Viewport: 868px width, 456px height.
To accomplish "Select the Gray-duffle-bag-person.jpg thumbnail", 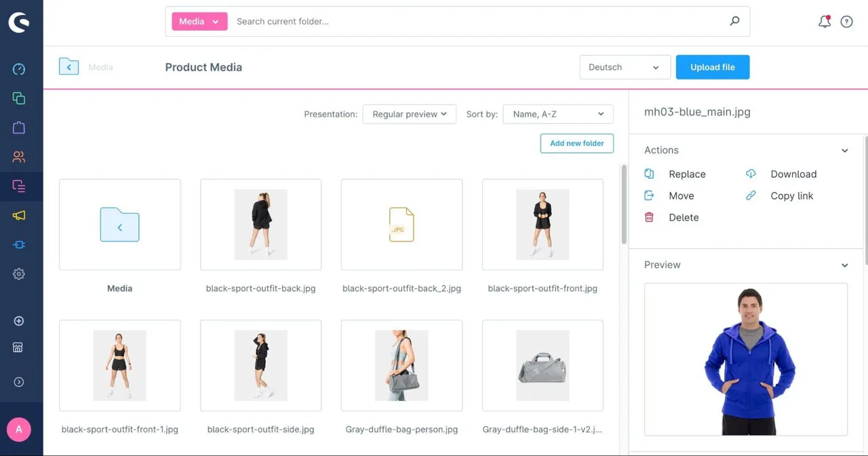I will click(x=401, y=365).
